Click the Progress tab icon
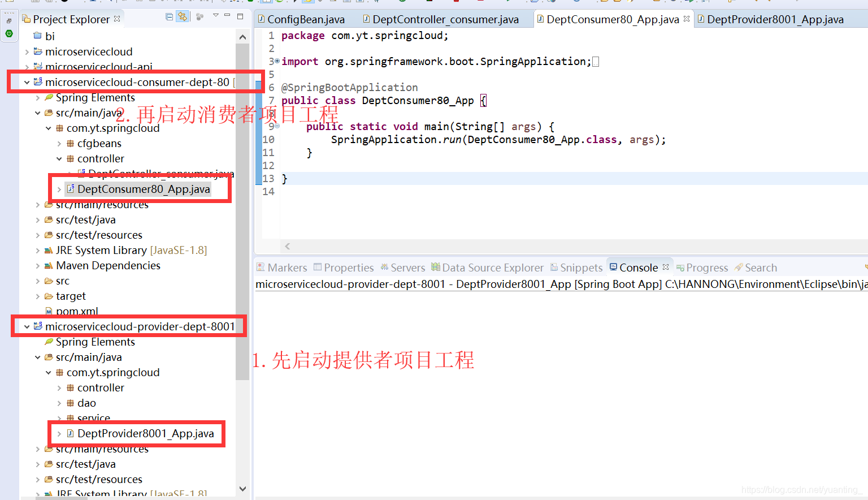Screen dimensions: 868x500 pyautogui.click(x=680, y=268)
